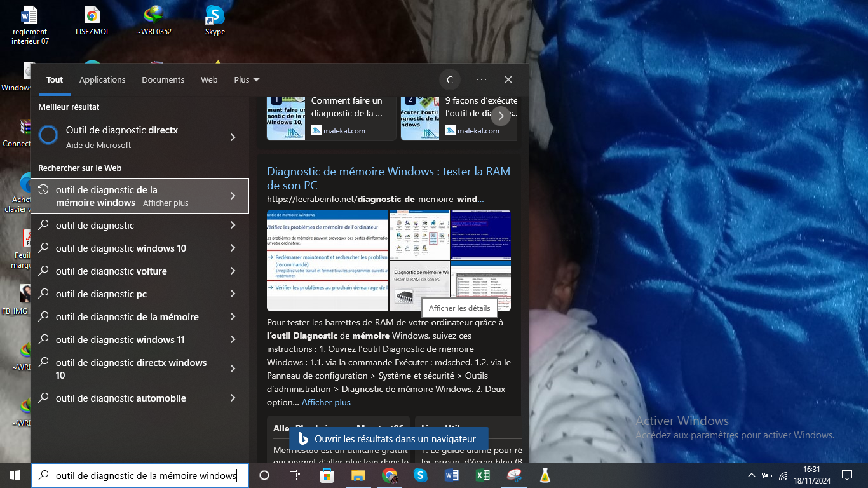Expand arrow for 'outil de diagnostic windows 11'
868x488 pixels.
[233, 339]
